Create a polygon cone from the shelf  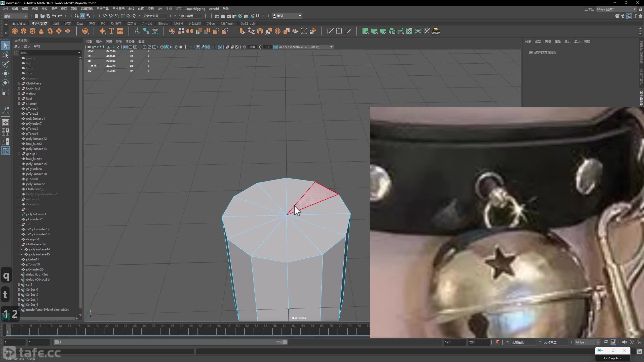tap(41, 31)
